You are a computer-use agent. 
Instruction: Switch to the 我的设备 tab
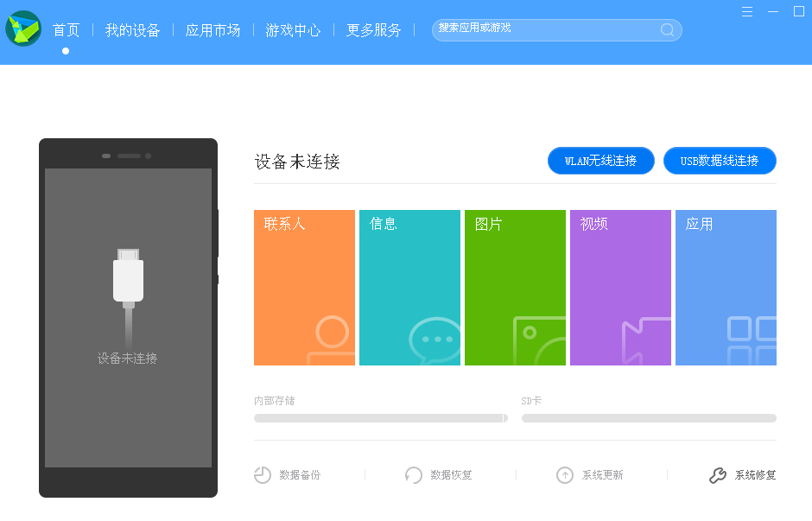(x=131, y=29)
